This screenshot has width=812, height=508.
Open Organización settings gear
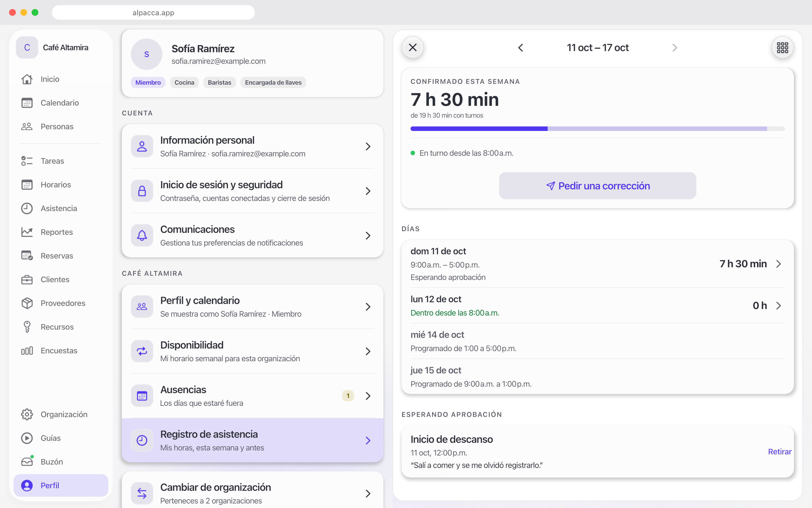point(61,414)
